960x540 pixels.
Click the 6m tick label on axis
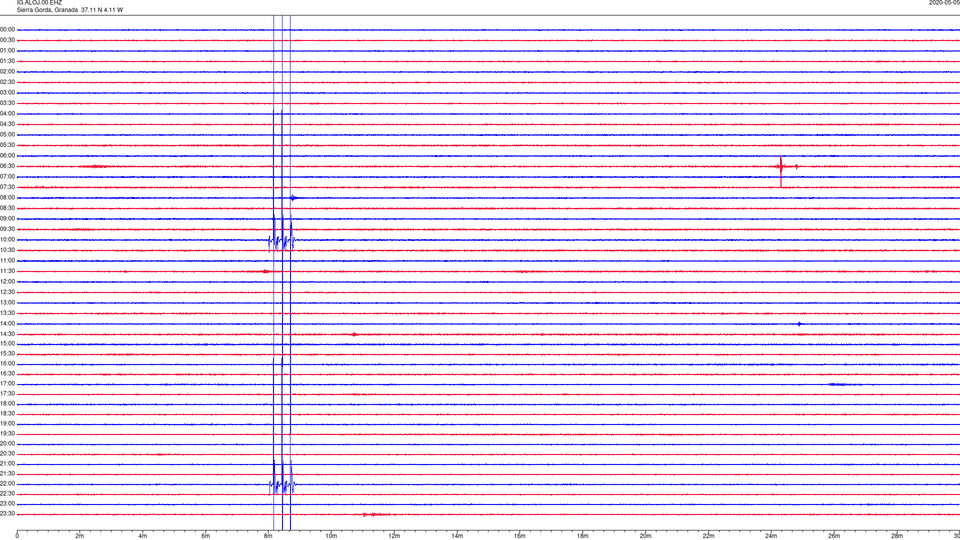206,536
